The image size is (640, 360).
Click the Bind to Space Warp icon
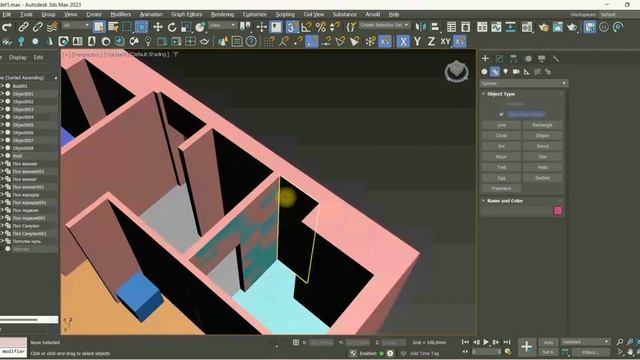52,27
